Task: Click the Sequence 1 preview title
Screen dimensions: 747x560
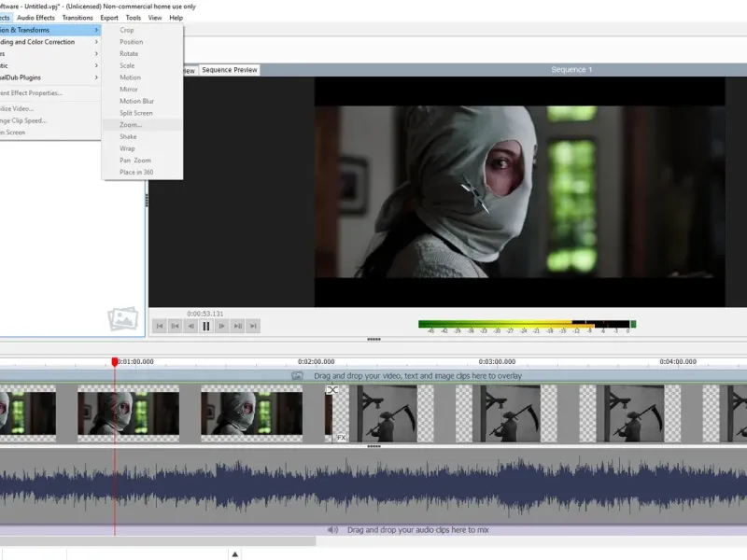Action: 571,69
